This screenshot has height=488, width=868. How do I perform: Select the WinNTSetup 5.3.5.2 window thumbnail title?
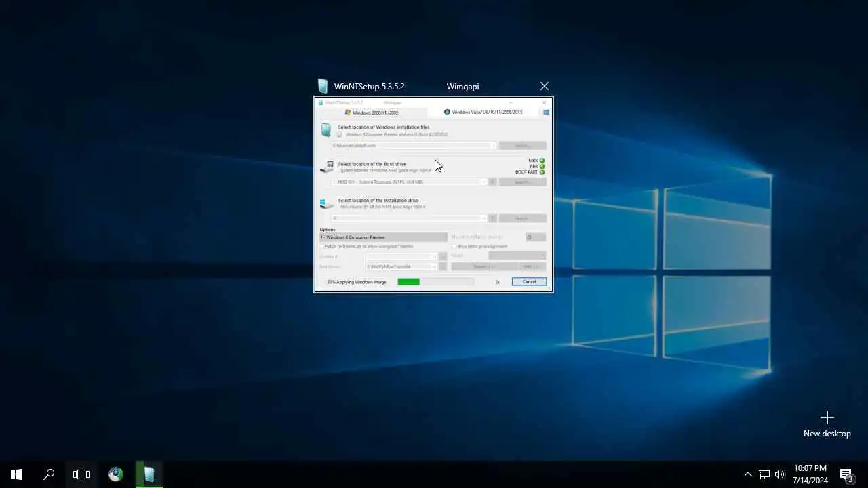[369, 87]
